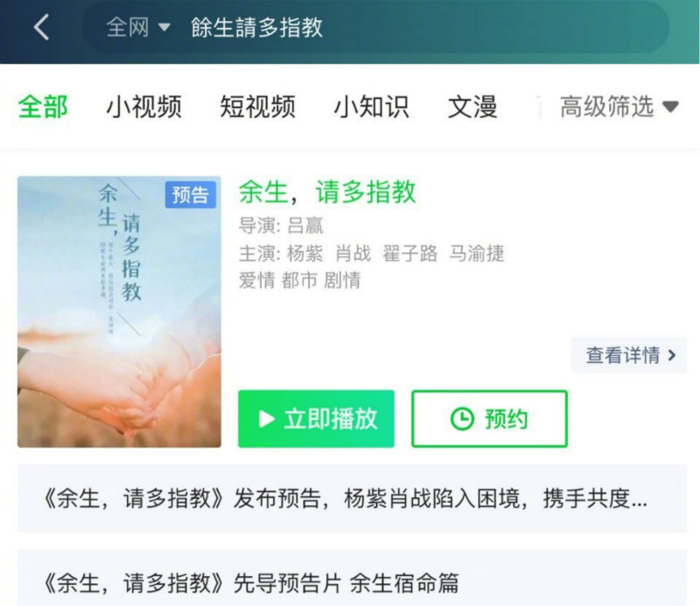Open the 先导预告片 余生宿命篇 item
The height and width of the screenshot is (606, 700).
[x=352, y=580]
